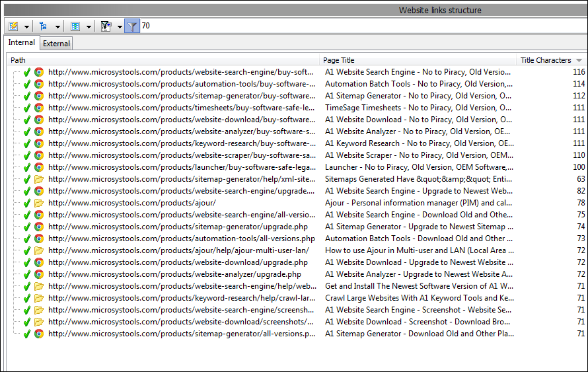The height and width of the screenshot is (372, 588).
Task: Click the columns grid toolbar icon
Action: [x=75, y=26]
